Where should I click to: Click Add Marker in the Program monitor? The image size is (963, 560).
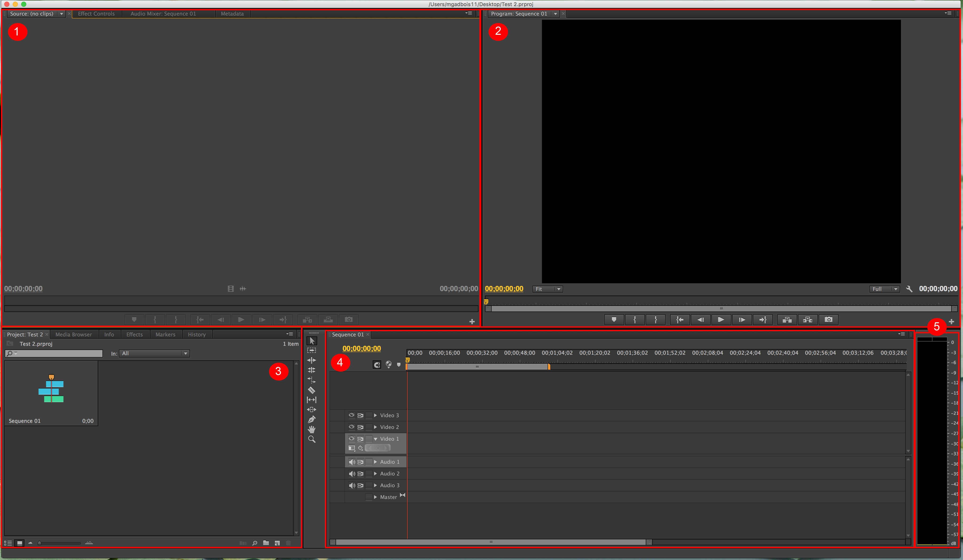pyautogui.click(x=614, y=320)
